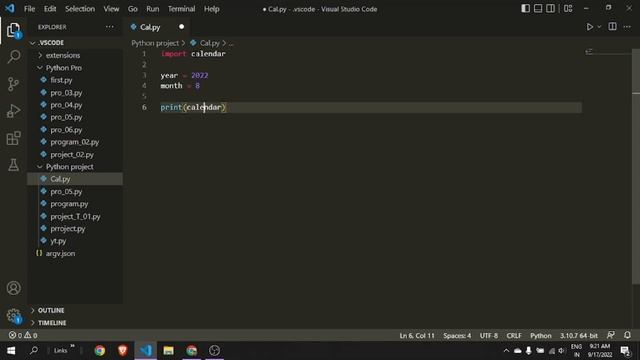Open Explorer Views and More Actions ellipsis
Viewport: 640px width, 360px height.
[x=110, y=27]
